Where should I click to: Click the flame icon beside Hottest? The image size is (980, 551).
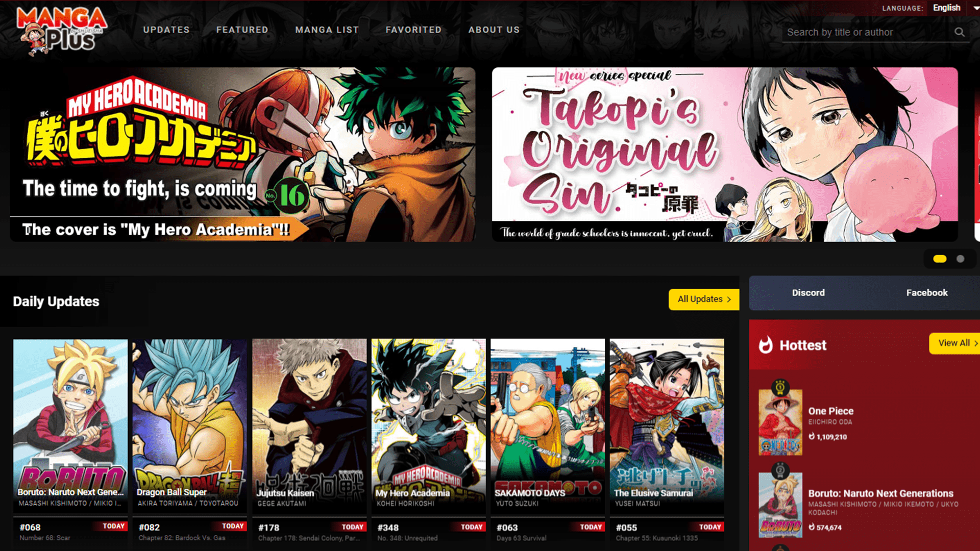click(x=766, y=345)
